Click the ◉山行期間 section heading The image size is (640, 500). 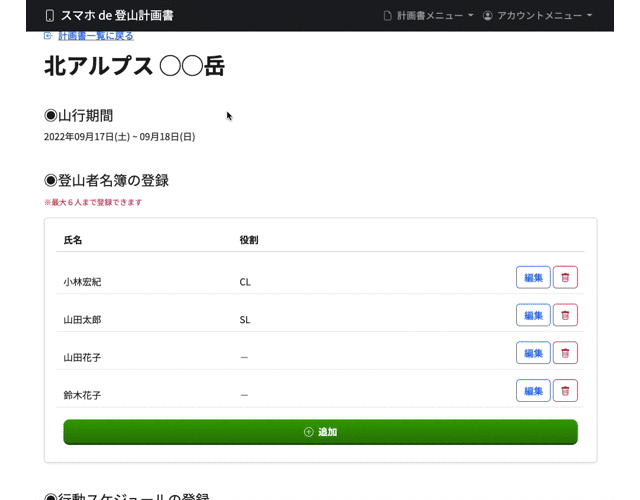(x=78, y=116)
